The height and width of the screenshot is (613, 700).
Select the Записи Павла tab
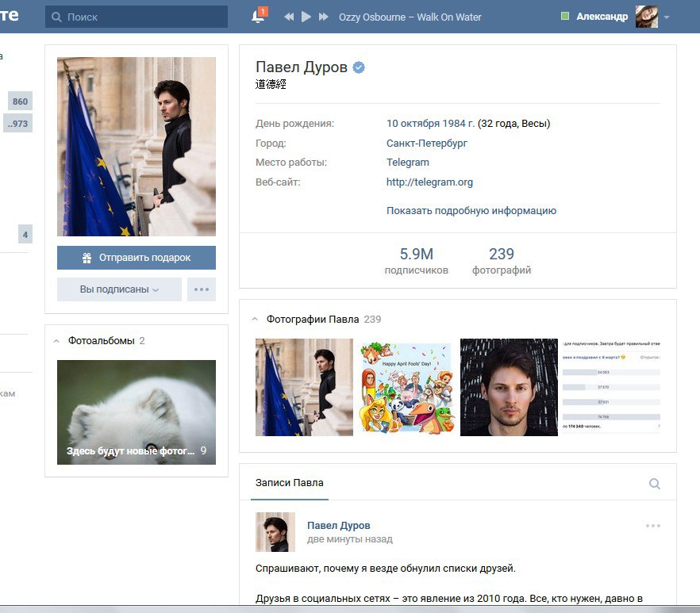(289, 483)
